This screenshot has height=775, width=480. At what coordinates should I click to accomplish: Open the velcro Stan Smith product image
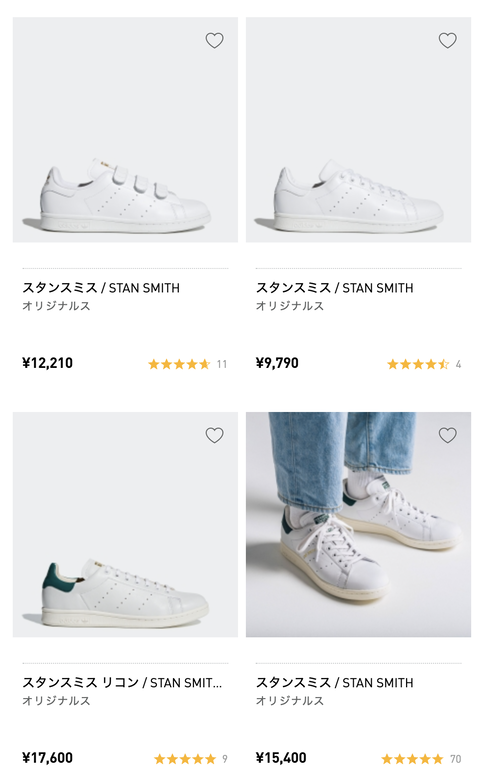click(x=125, y=130)
